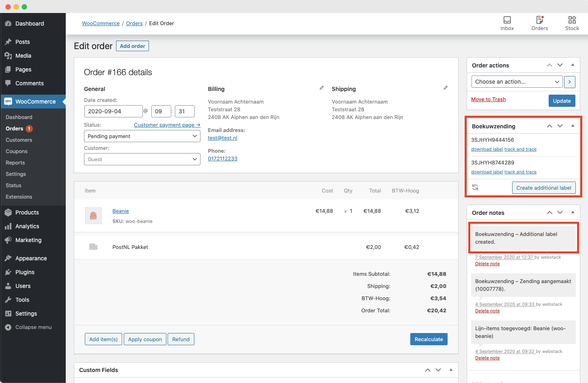Open WooCommerce Dashboard submenu item

(19, 117)
